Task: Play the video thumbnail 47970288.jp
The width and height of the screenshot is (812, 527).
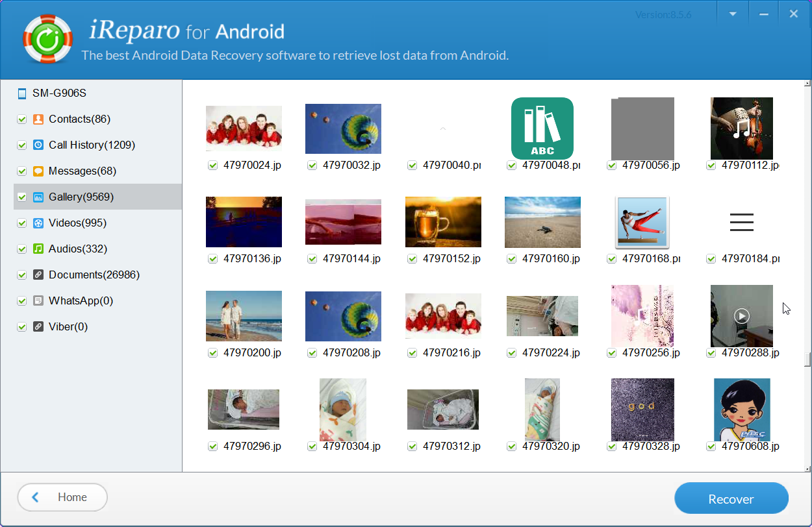Action: point(741,316)
